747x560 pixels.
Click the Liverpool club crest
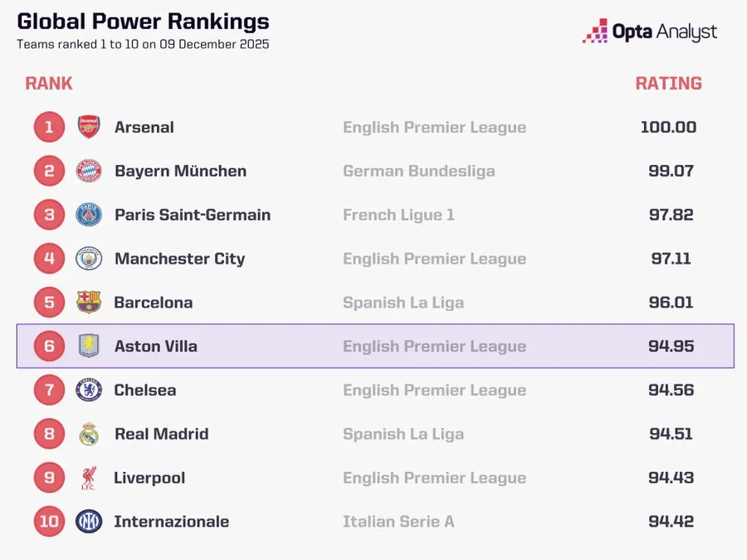(x=89, y=478)
